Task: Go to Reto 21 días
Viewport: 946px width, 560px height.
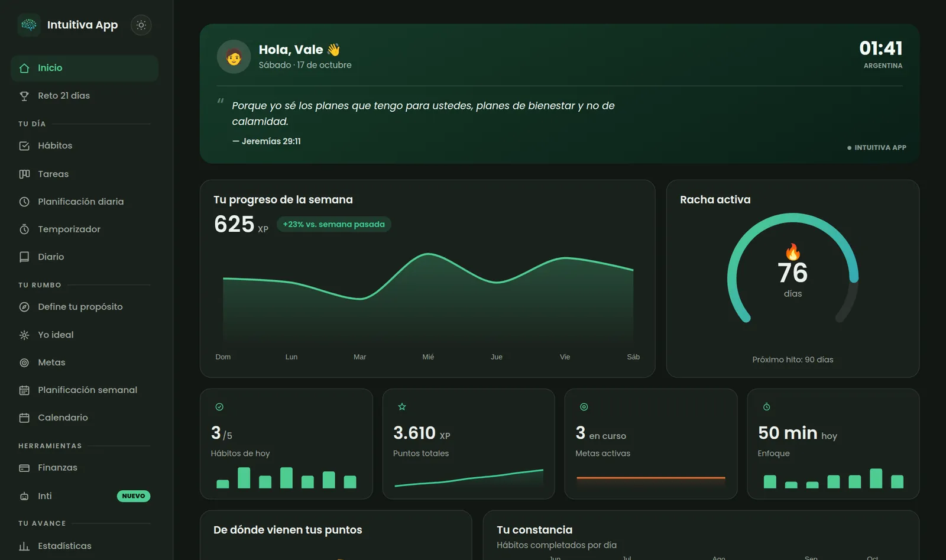Action: click(85, 96)
